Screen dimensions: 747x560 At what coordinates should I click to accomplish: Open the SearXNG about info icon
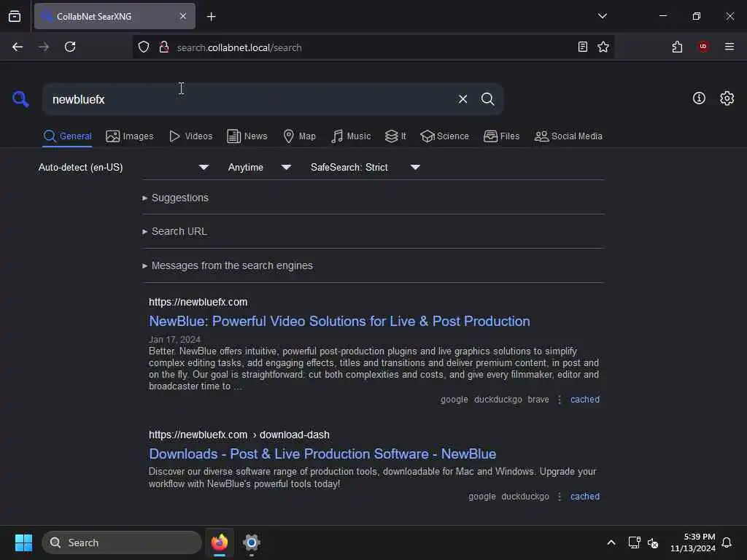point(698,98)
